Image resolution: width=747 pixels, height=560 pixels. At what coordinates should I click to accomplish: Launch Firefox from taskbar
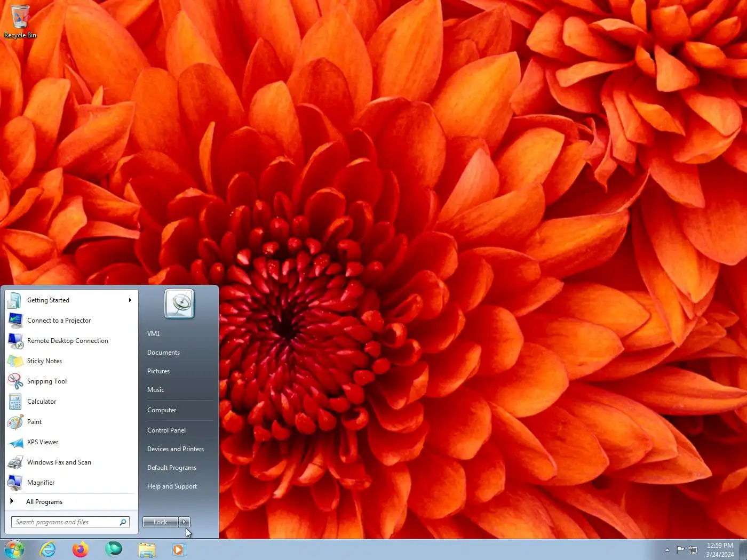click(81, 549)
